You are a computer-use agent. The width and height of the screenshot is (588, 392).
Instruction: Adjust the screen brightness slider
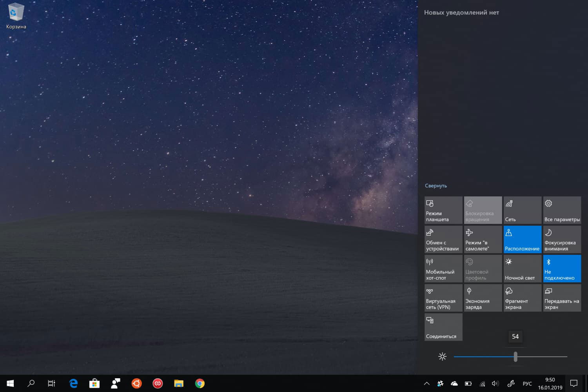pos(515,357)
